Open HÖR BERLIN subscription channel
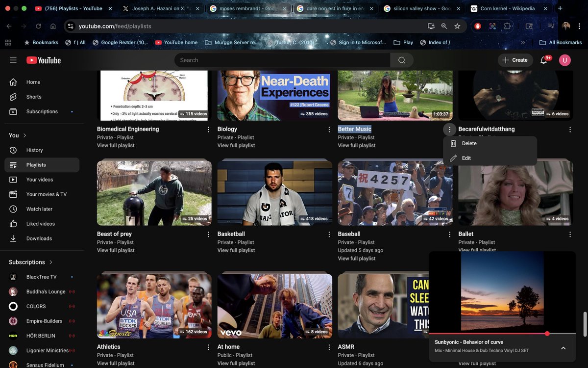This screenshot has height=368, width=588. tap(42, 336)
